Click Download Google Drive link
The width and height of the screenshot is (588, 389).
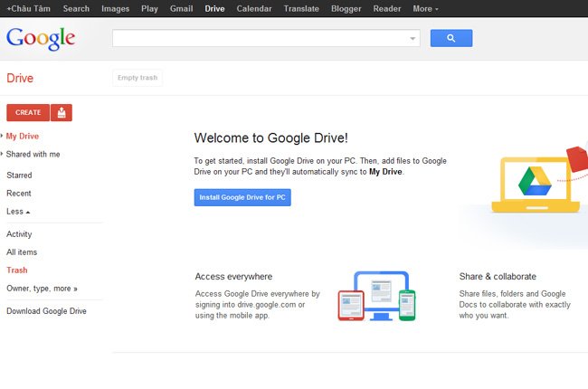46,311
